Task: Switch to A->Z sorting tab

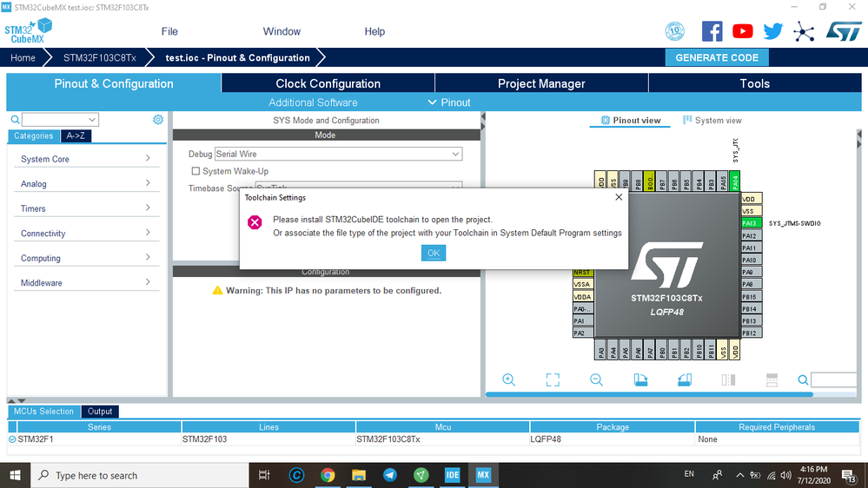Action: tap(76, 135)
